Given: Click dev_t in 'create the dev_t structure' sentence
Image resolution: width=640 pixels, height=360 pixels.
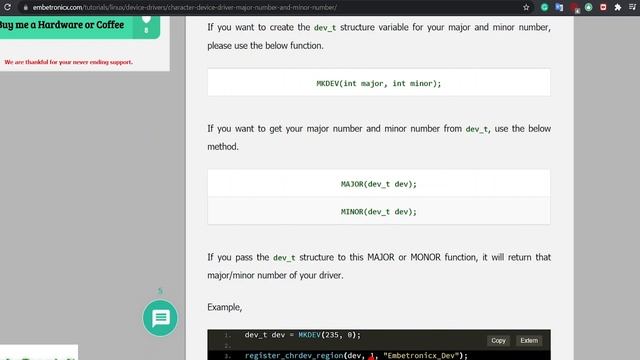Looking at the screenshot, I should pos(325,28).
